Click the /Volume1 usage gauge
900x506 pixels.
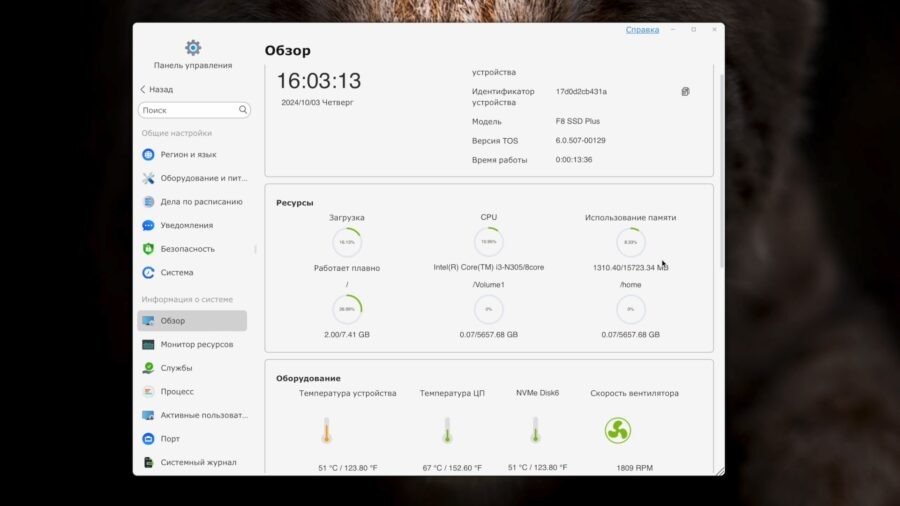point(488,309)
